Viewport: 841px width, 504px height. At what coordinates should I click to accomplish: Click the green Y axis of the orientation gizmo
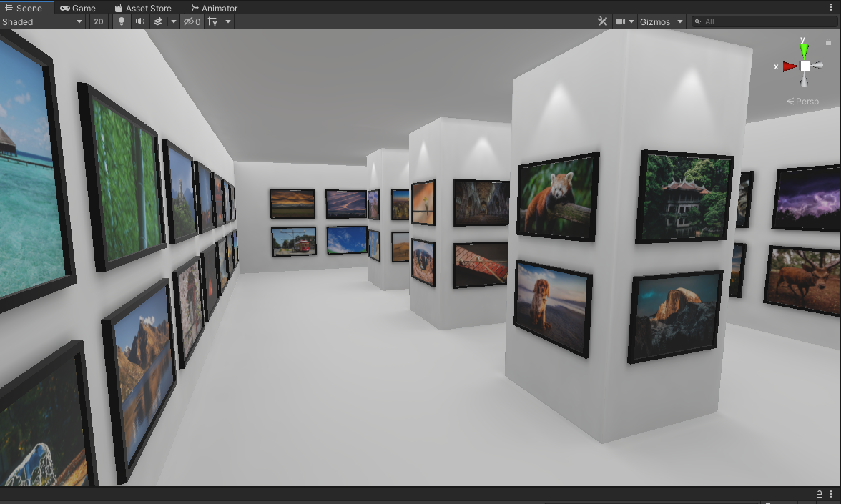click(804, 50)
